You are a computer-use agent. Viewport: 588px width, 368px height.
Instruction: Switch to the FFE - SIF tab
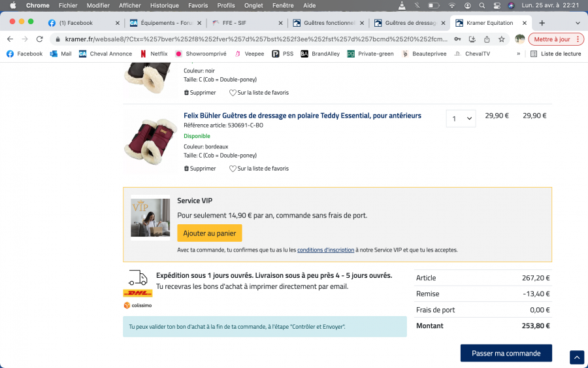tap(245, 23)
